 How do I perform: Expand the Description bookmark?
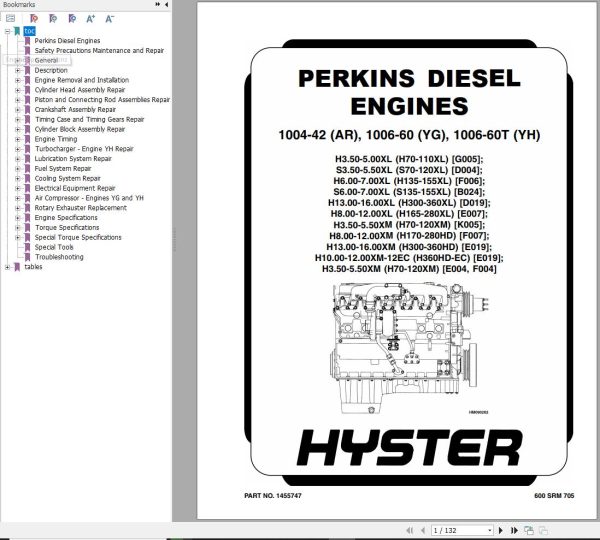point(18,70)
